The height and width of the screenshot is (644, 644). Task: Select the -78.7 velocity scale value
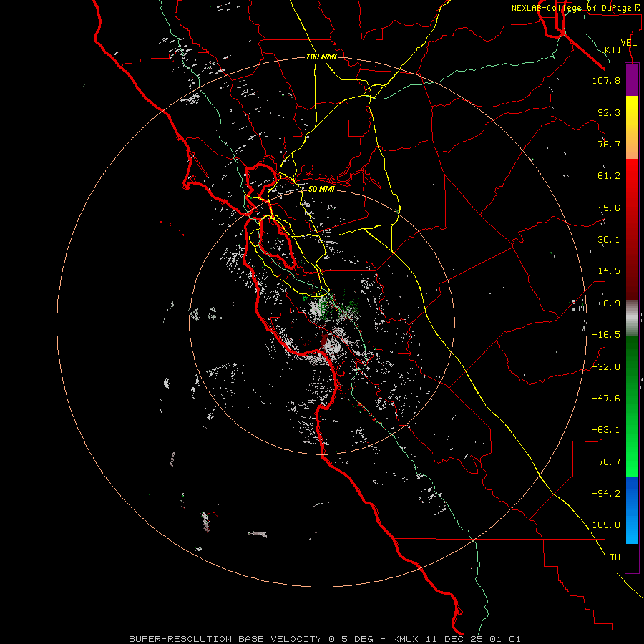pos(606,462)
